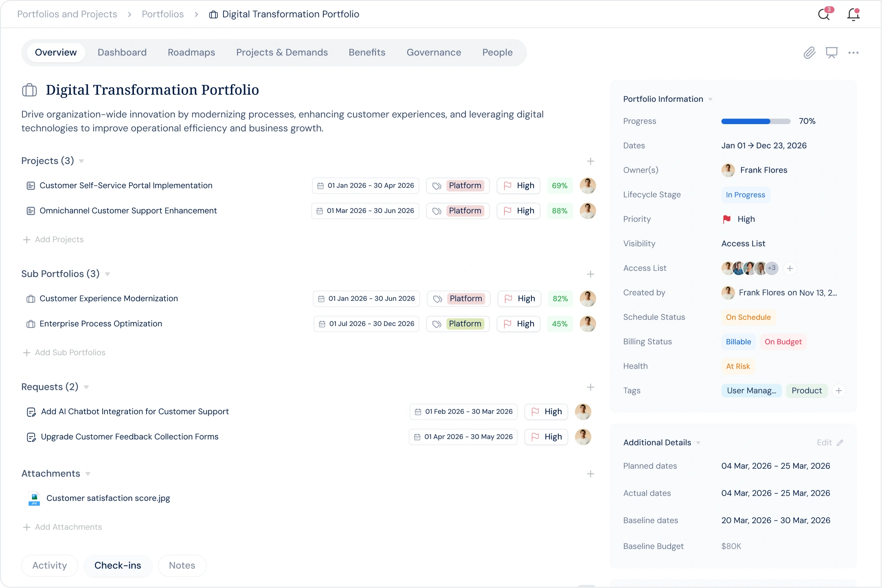Add a new tag with plus icon

pos(839,391)
